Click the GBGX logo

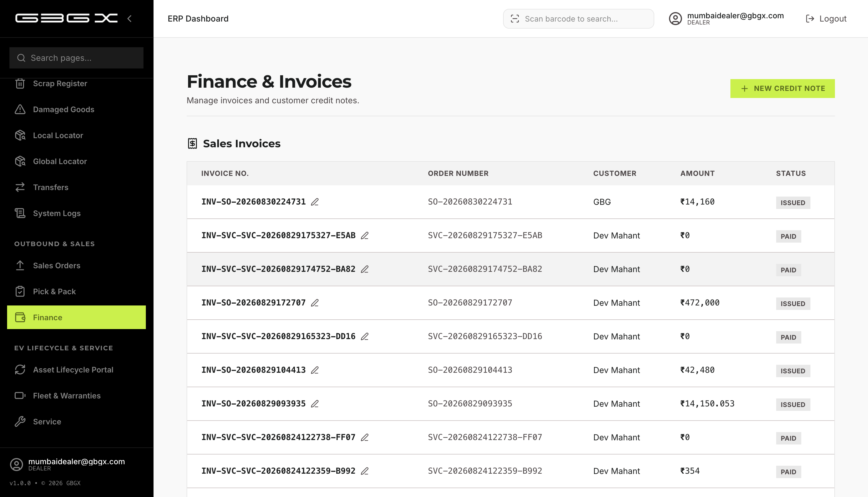click(67, 18)
